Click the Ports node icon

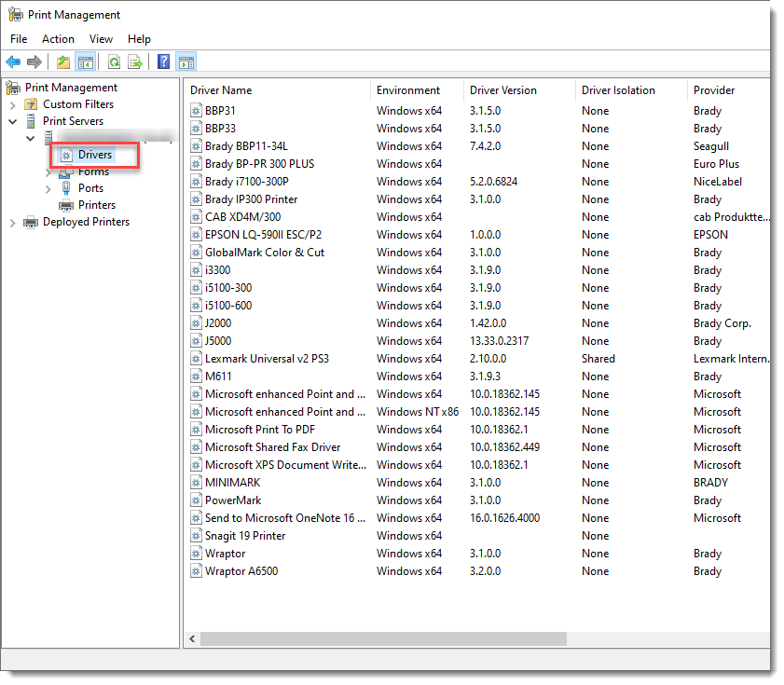66,188
